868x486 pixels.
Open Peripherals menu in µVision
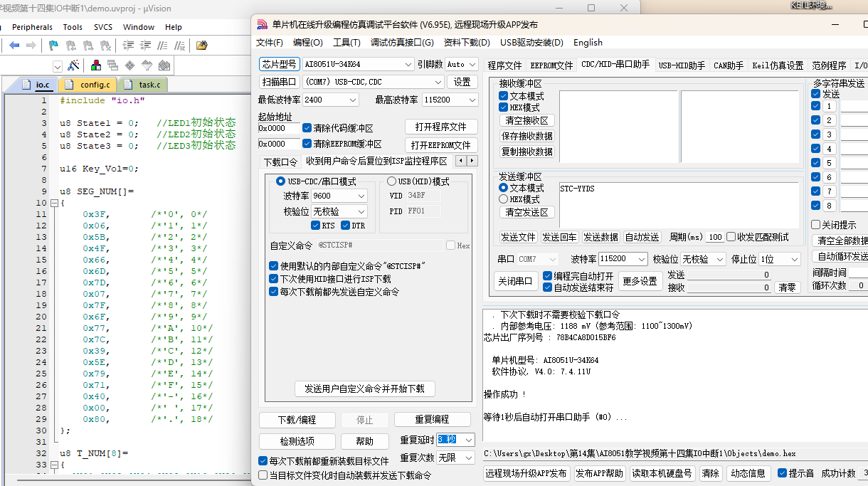tap(32, 27)
